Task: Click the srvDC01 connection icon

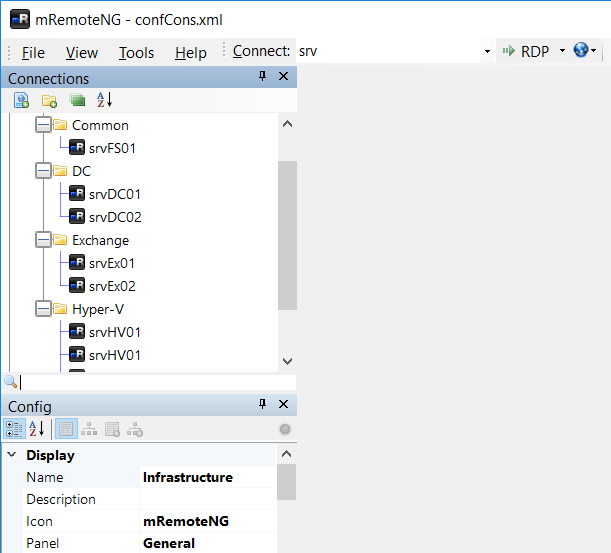Action: click(77, 193)
